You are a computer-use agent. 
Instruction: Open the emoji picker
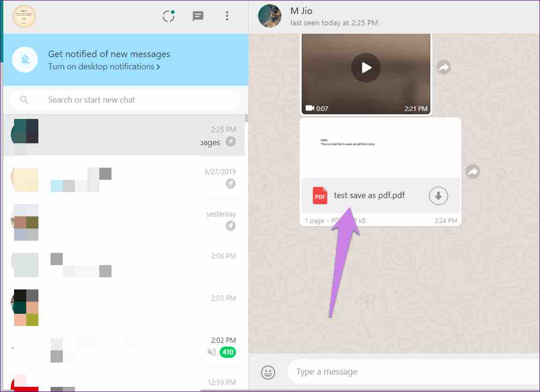click(267, 371)
